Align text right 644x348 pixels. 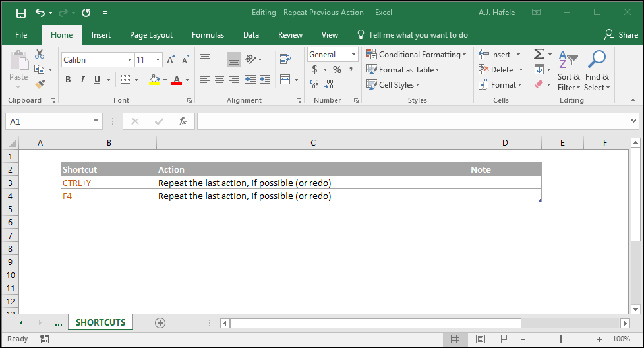click(234, 80)
